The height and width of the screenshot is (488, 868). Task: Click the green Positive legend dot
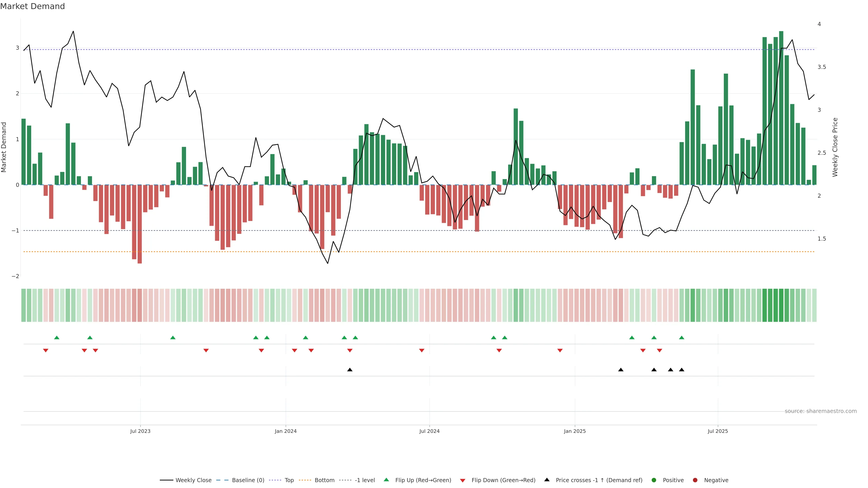pyautogui.click(x=654, y=480)
